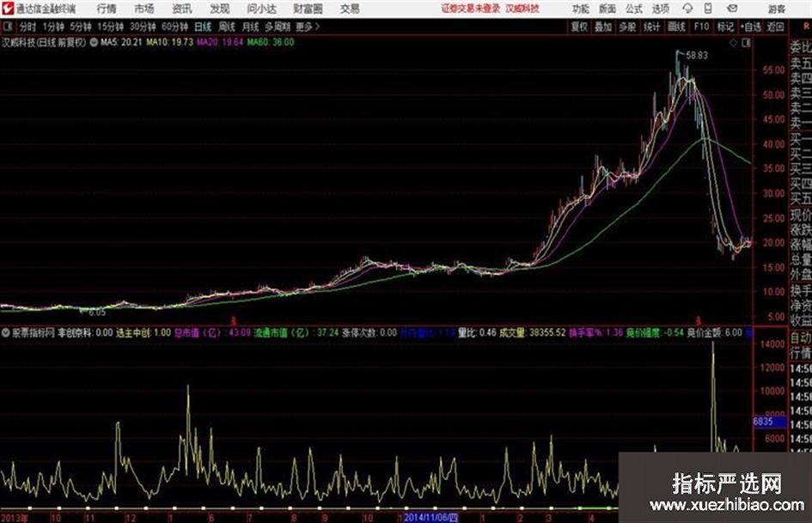Click the mobile phone icon

(x=708, y=9)
